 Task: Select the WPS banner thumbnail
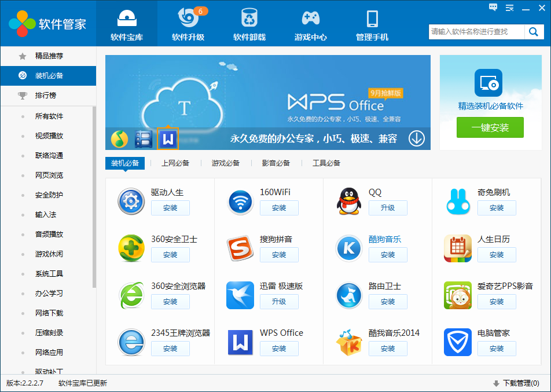tap(168, 139)
